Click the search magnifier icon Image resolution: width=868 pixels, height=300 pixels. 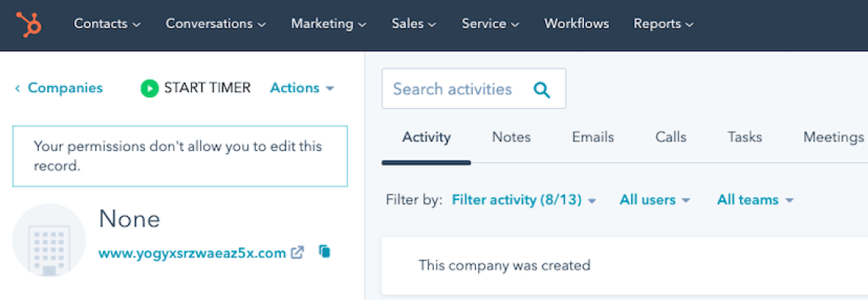point(542,90)
